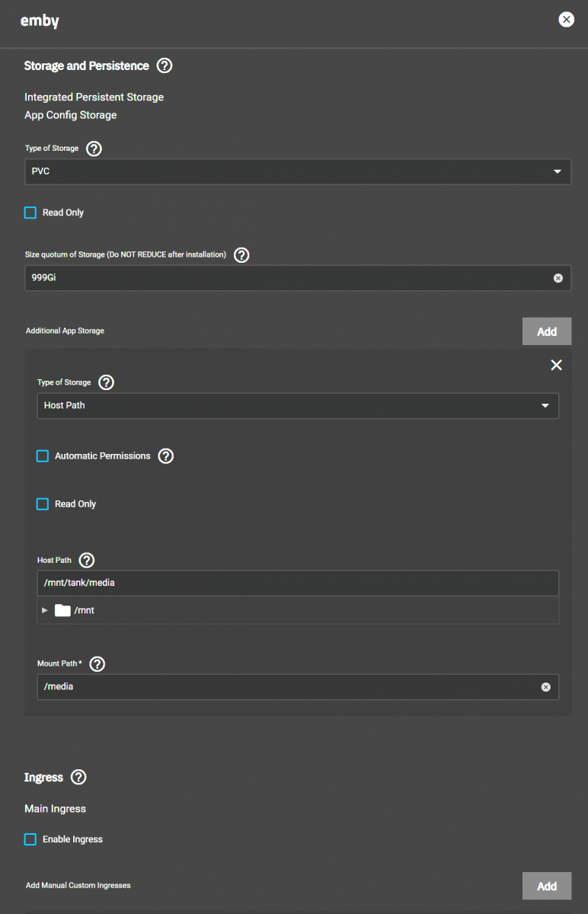Open the Host Path storage type dropdown
The height and width of the screenshot is (914, 588).
[297, 406]
